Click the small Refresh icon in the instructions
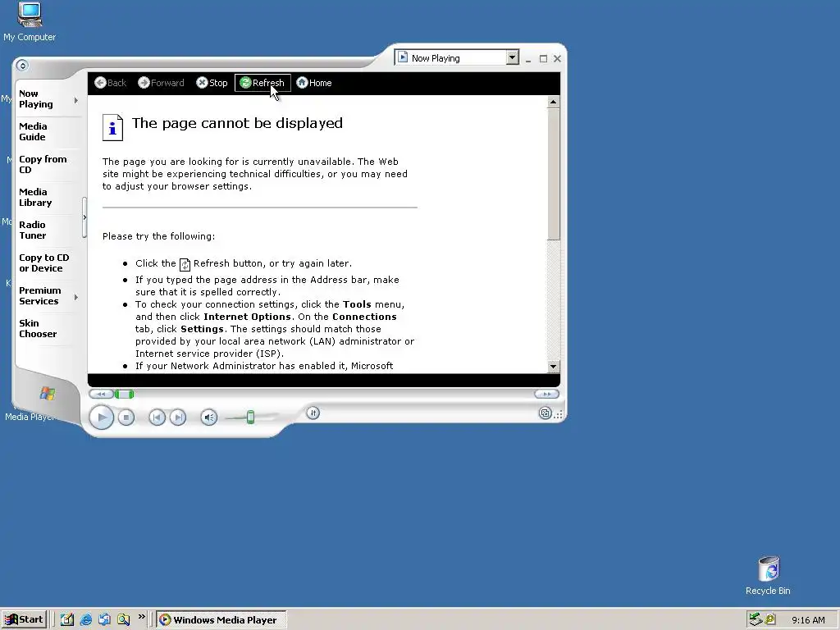Viewport: 840px width, 630px height. coord(185,264)
